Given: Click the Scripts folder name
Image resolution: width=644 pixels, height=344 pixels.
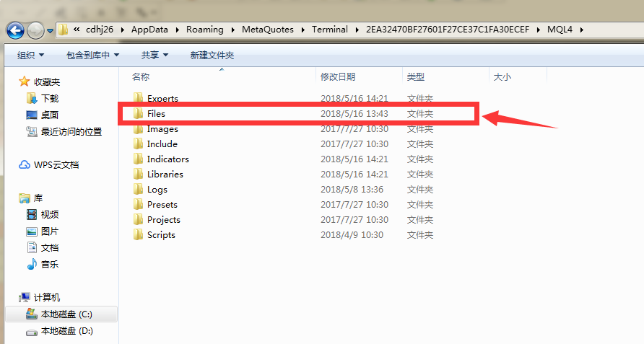Looking at the screenshot, I should (161, 235).
